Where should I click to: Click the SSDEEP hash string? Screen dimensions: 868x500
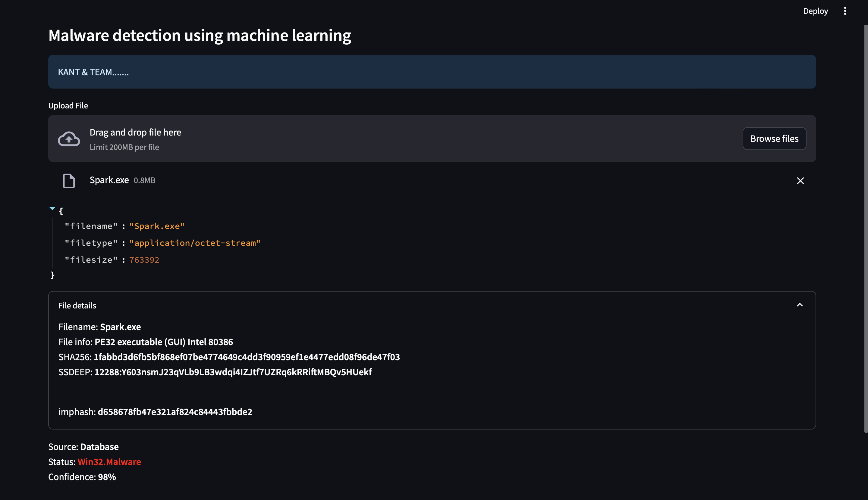(233, 372)
